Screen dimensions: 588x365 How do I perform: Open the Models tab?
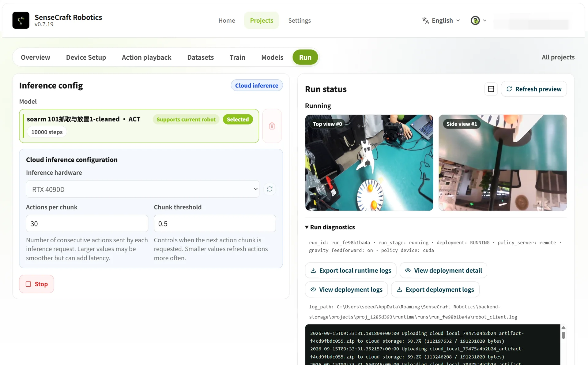[x=272, y=57]
